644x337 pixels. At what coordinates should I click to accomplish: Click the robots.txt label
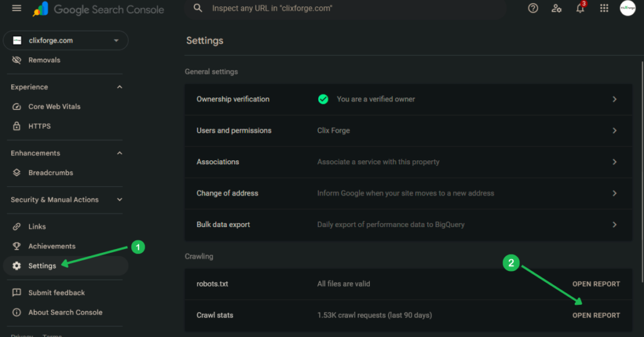(x=212, y=284)
